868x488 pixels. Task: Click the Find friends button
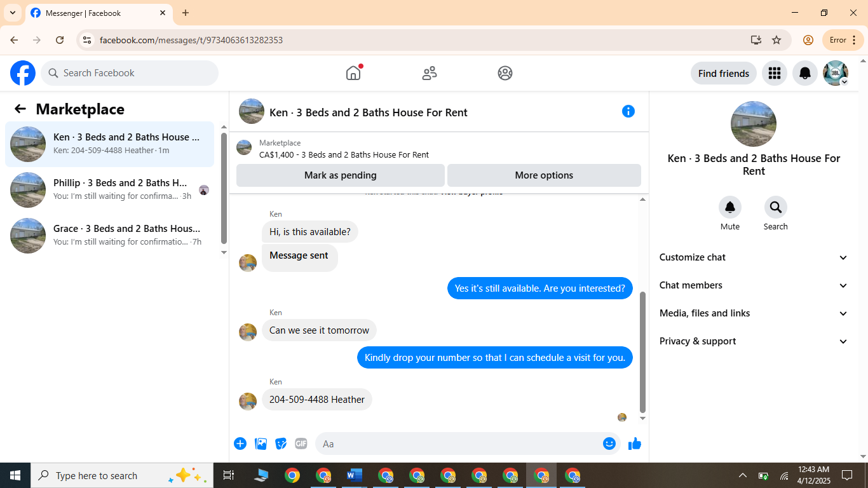[724, 73]
